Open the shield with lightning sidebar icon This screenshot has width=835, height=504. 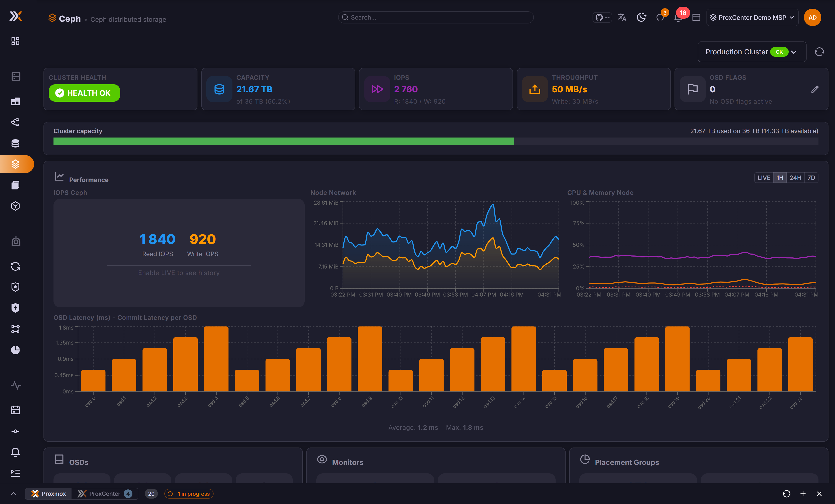(16, 308)
